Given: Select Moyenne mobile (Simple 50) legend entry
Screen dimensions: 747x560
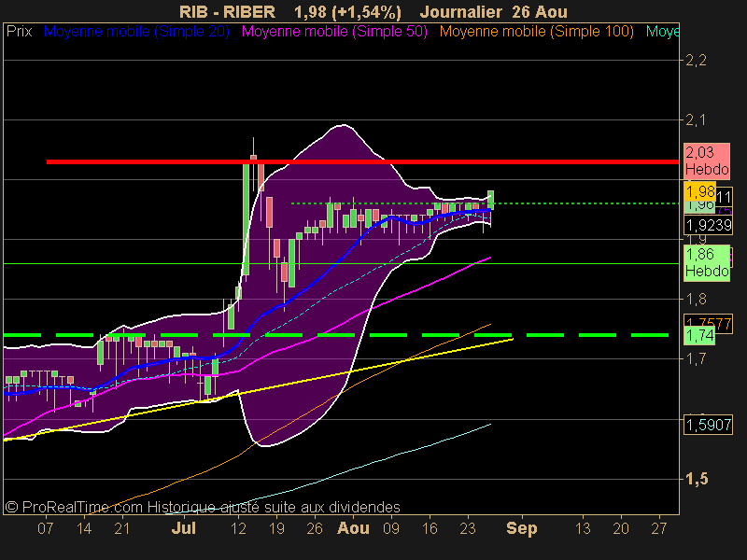Looking at the screenshot, I should pos(334,32).
